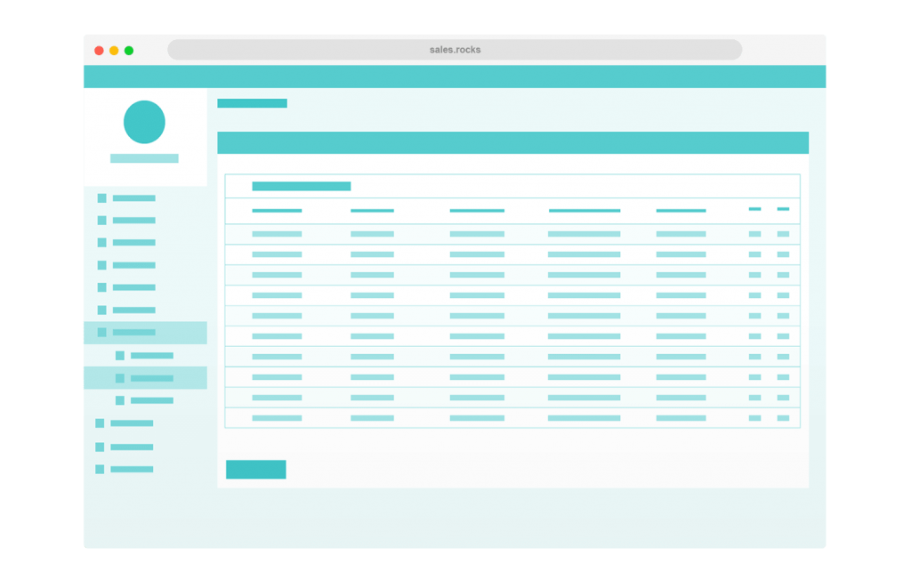
Task: Open the sixth sidebar menu item label
Action: tap(134, 310)
